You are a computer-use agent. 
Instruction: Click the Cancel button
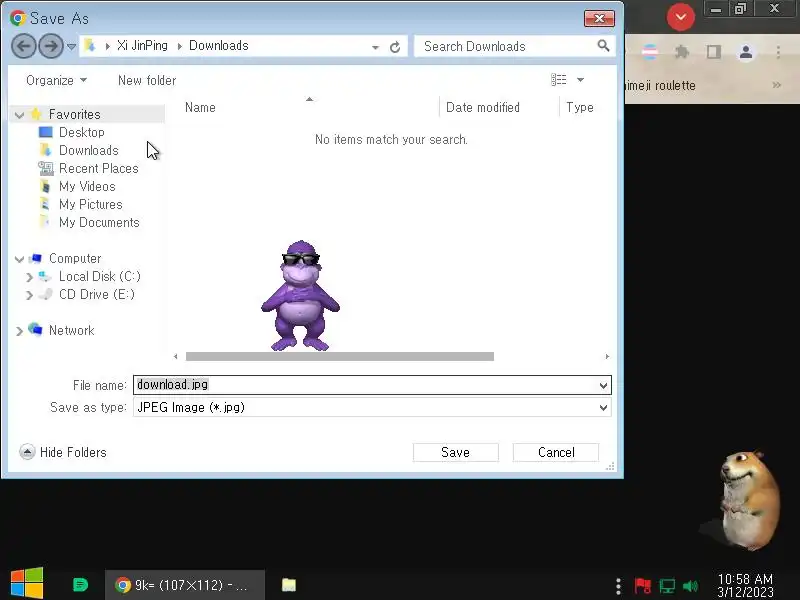[x=556, y=453]
